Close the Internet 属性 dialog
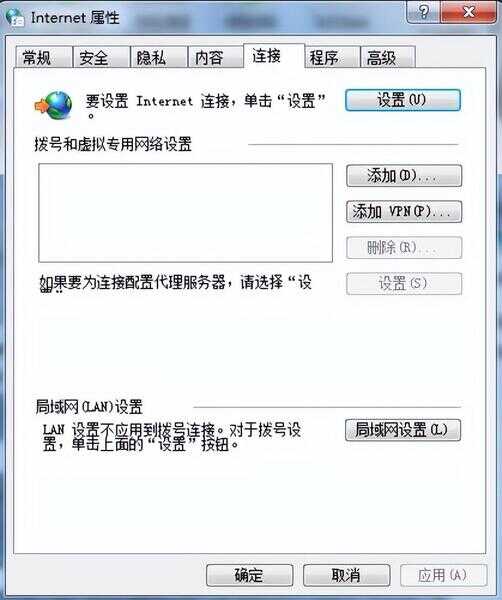The image size is (502, 600). 469,12
